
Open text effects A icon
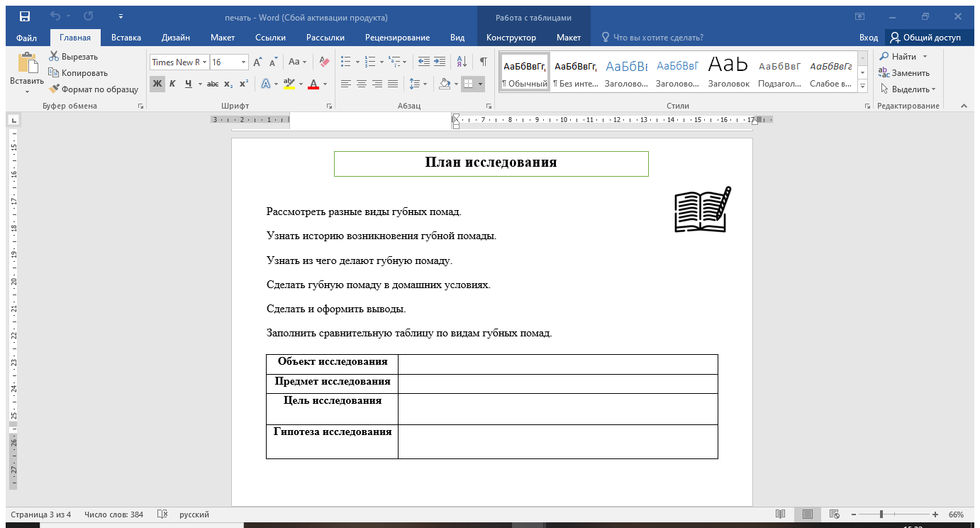[266, 84]
